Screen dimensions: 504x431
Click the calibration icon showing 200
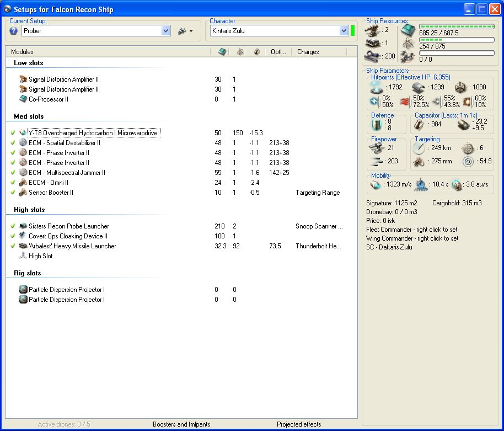click(x=373, y=56)
